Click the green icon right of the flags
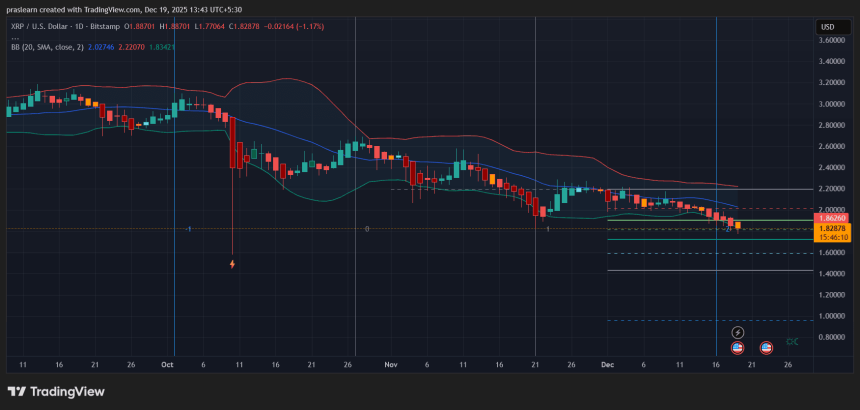 tap(792, 342)
